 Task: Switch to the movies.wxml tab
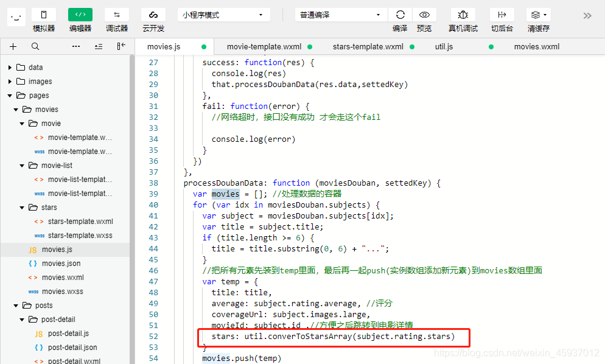pyautogui.click(x=537, y=47)
